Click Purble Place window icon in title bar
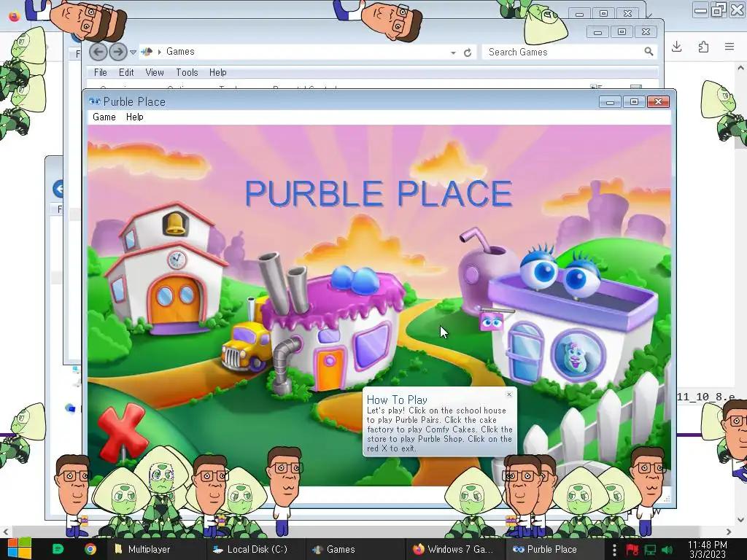The height and width of the screenshot is (560, 747). [x=95, y=101]
